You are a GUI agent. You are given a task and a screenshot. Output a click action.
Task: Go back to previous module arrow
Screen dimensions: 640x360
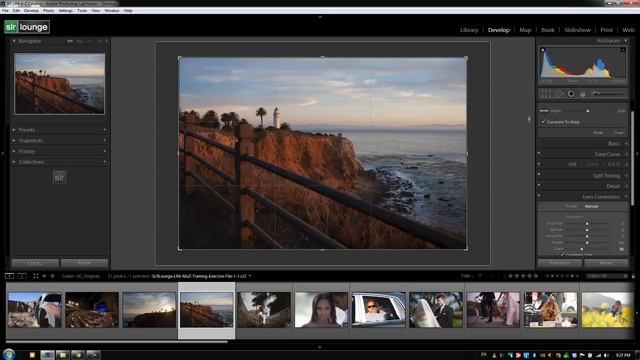pyautogui.click(x=44, y=276)
